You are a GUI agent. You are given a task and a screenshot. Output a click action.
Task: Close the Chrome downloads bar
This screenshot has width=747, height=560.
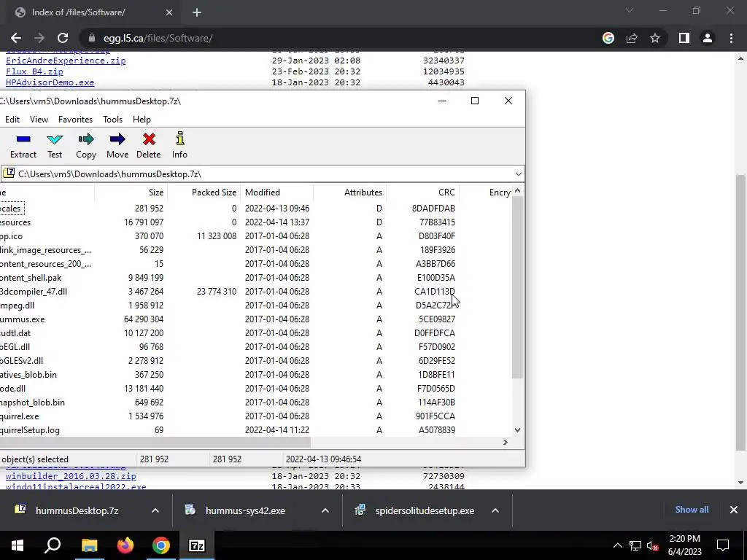(x=734, y=510)
